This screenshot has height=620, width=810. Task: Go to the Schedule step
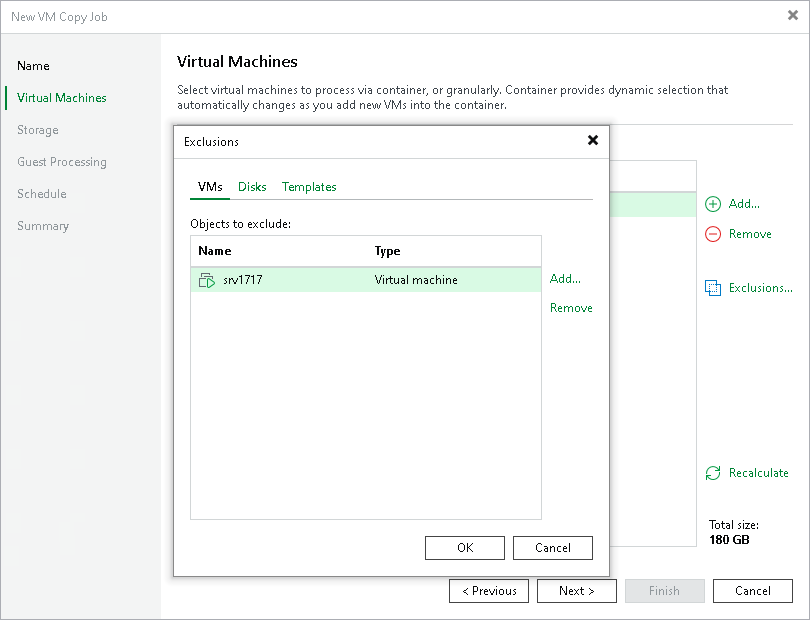pyautogui.click(x=42, y=194)
